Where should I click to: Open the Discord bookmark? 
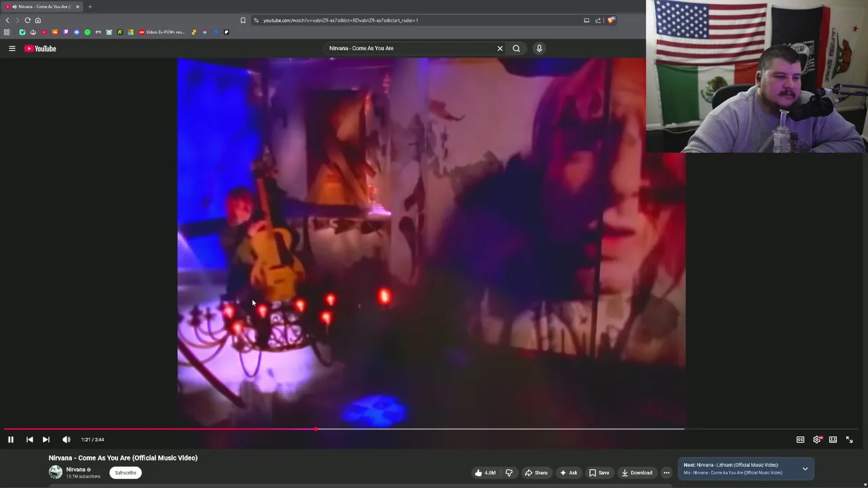point(77,32)
